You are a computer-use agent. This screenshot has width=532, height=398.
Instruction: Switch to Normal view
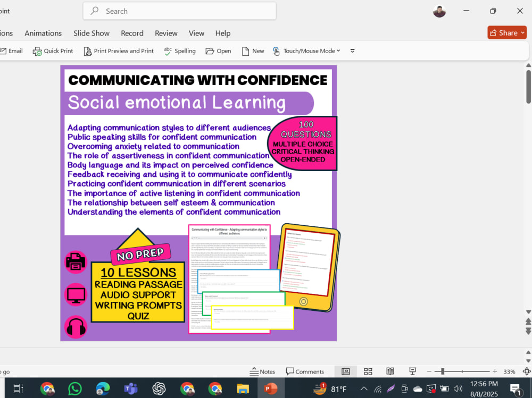[345, 371]
